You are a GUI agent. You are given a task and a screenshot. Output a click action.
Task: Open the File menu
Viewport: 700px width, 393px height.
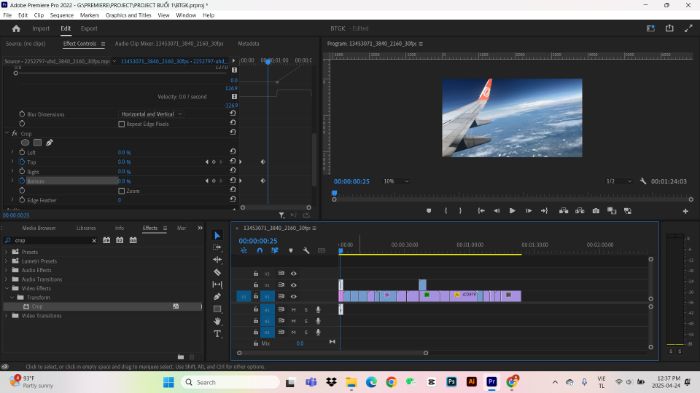(x=7, y=15)
